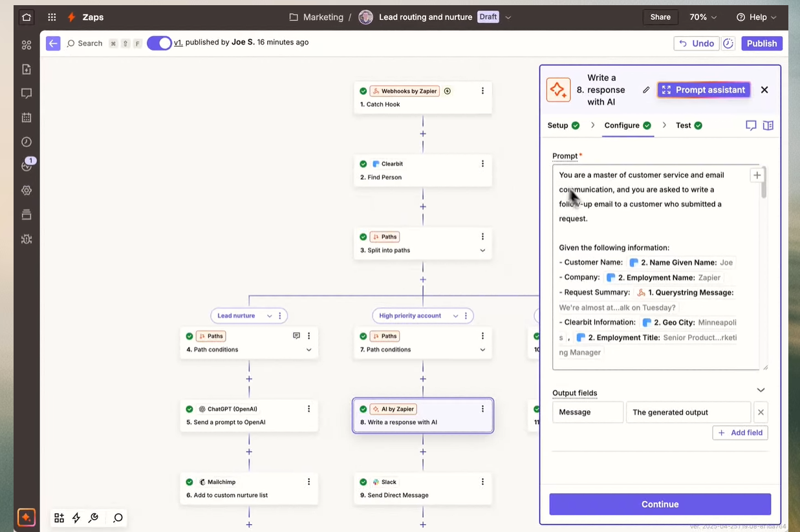Add a step below Send a prompt to OpenAI
The image size is (800, 532).
(x=249, y=452)
